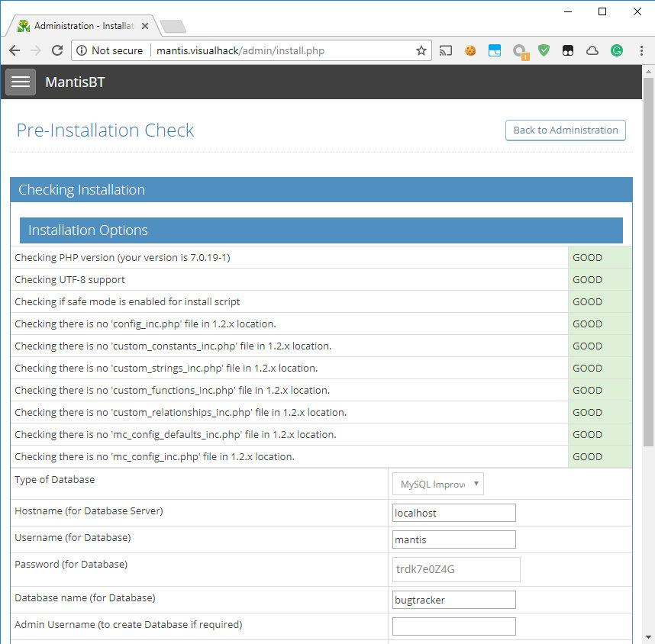Close the Administration - Install tab
The height and width of the screenshot is (644, 655).
pos(145,26)
